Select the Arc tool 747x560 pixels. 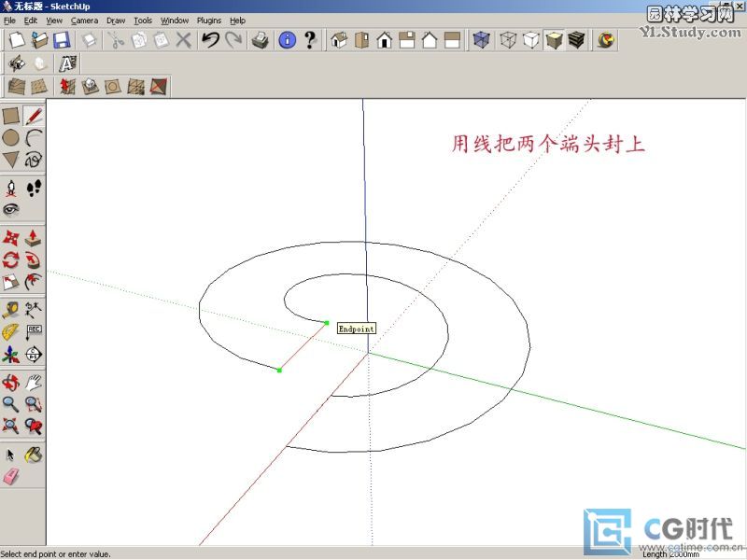[x=34, y=137]
